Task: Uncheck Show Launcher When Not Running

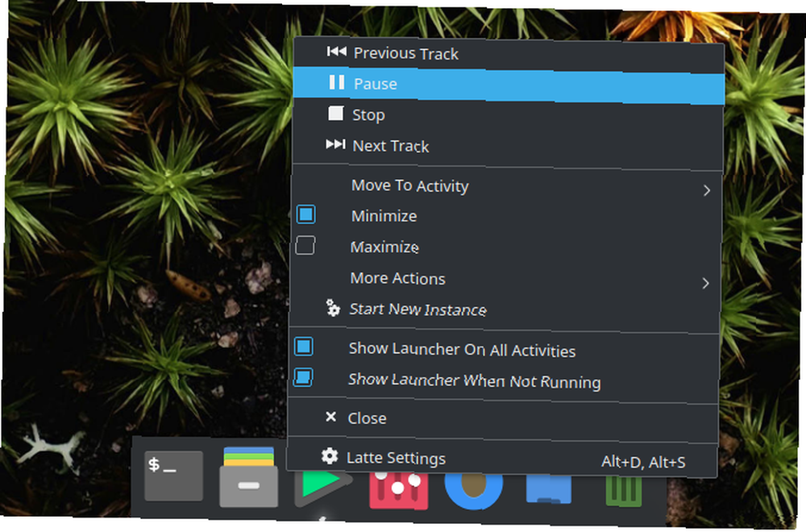Action: 303,377
